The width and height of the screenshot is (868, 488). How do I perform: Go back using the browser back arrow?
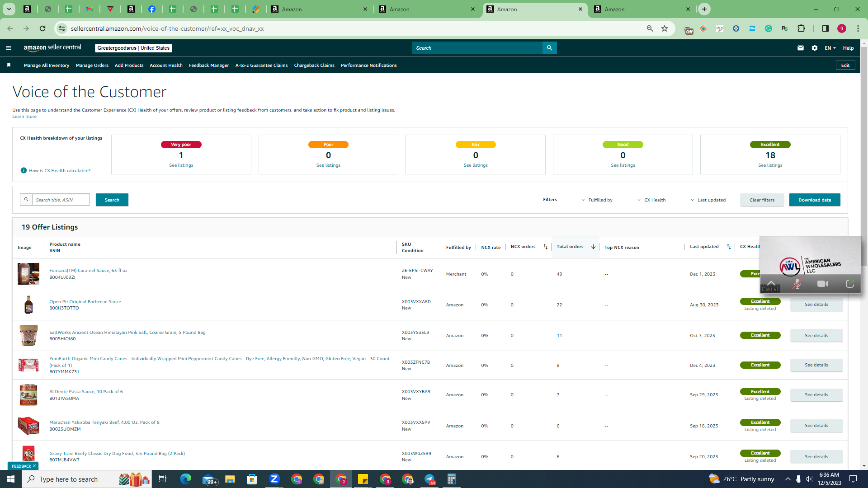tap(10, 28)
